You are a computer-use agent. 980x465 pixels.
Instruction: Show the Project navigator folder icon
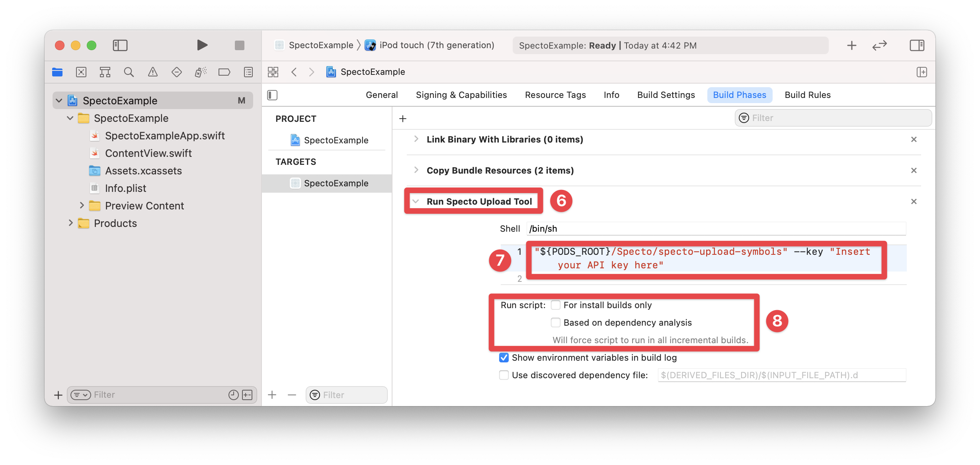(x=57, y=72)
